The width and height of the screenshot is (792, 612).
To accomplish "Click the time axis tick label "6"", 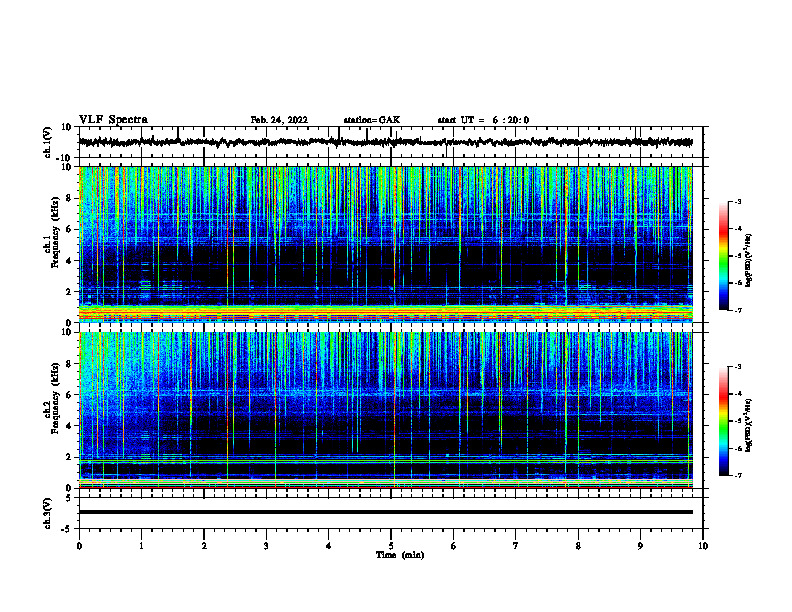I will [x=454, y=546].
